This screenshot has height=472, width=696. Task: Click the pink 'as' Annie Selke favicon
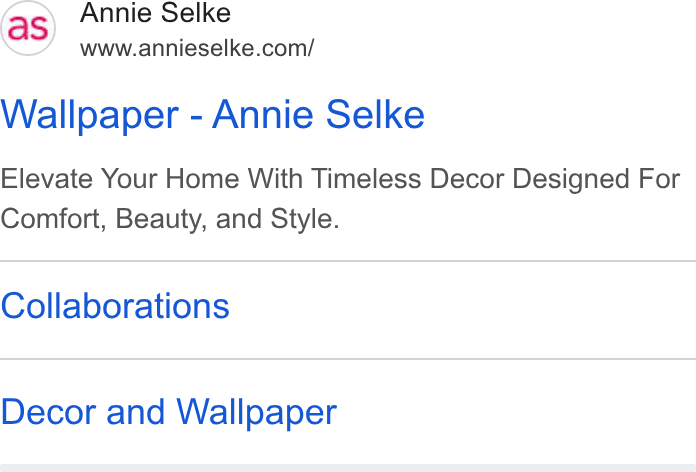(28, 28)
